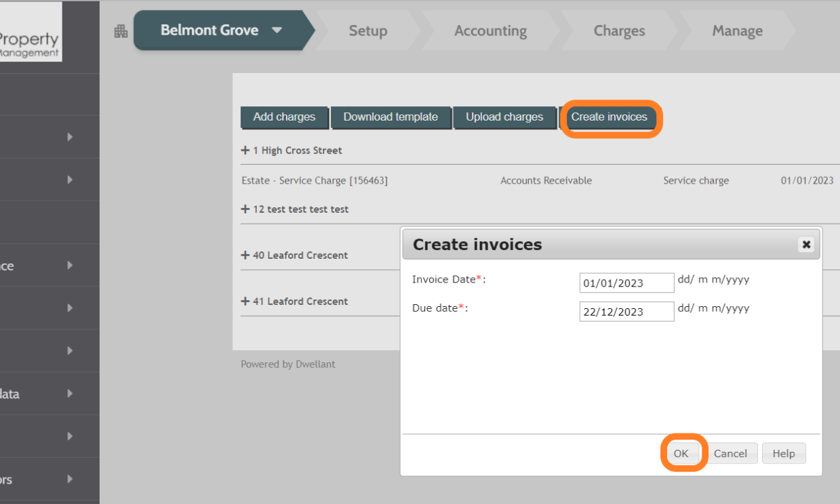The height and width of the screenshot is (504, 840).
Task: Cancel the Create invoices dialog
Action: 732,453
